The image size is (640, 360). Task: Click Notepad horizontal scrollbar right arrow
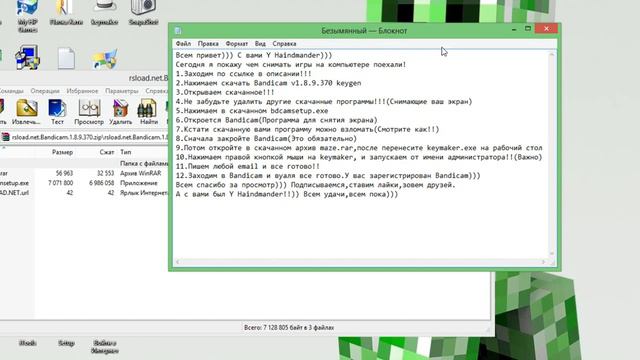[544, 262]
